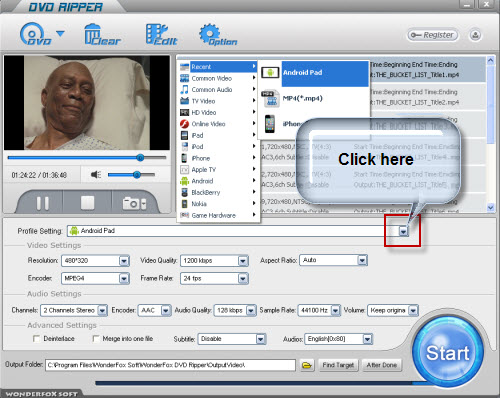Select iPhone in the category list
This screenshot has height=398, width=500.
(x=218, y=158)
